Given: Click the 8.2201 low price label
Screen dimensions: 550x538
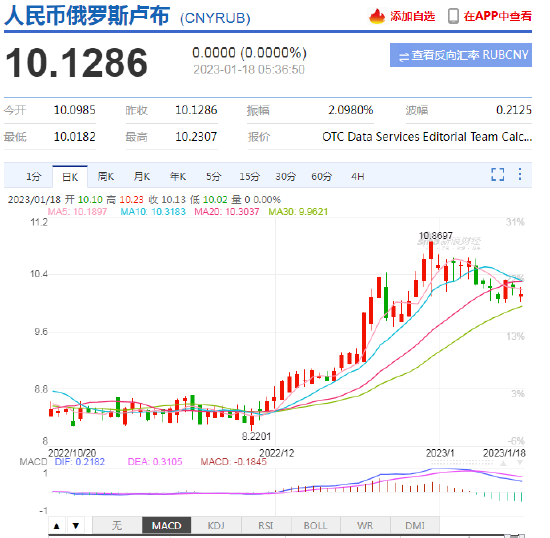Looking at the screenshot, I should coord(256,436).
